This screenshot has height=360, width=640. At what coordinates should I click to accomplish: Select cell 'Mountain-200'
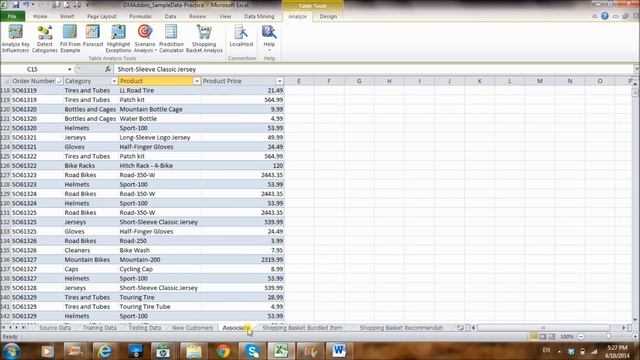(160, 260)
